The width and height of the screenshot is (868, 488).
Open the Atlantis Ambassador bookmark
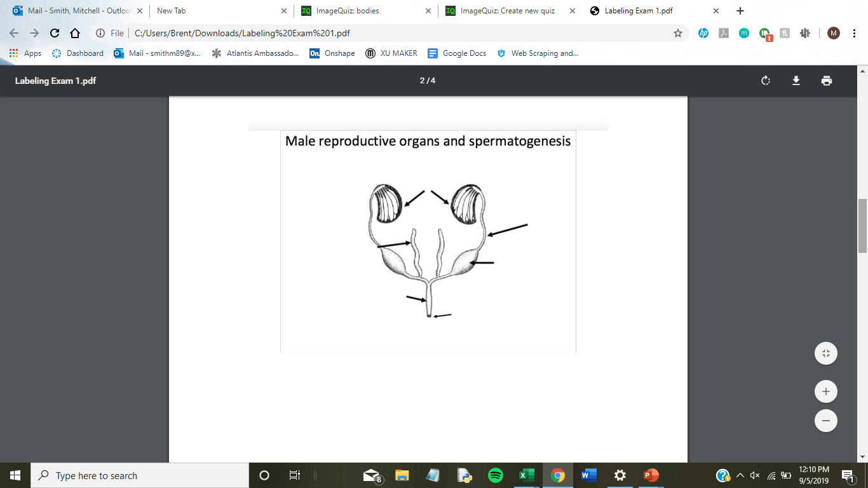coord(255,53)
